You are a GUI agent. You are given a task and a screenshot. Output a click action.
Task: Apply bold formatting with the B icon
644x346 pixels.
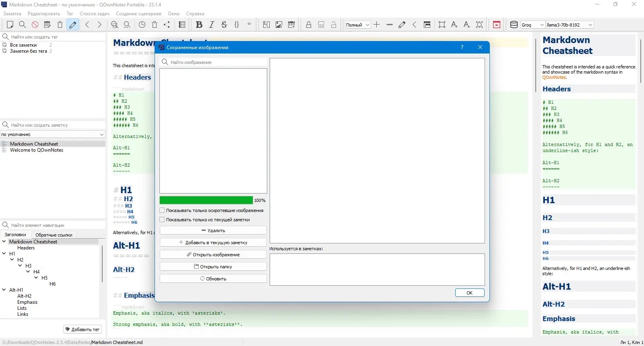pyautogui.click(x=199, y=25)
